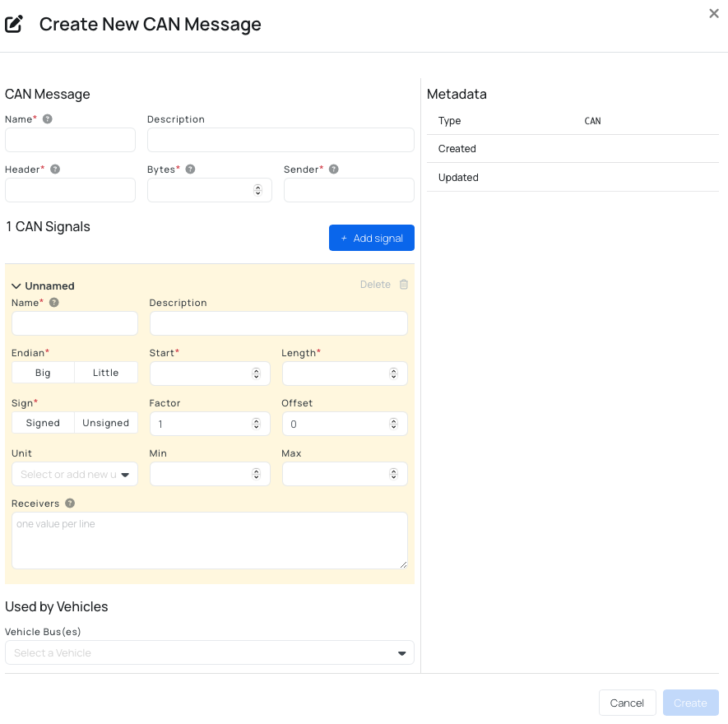Open the Bytes help tooltip icon

click(190, 169)
